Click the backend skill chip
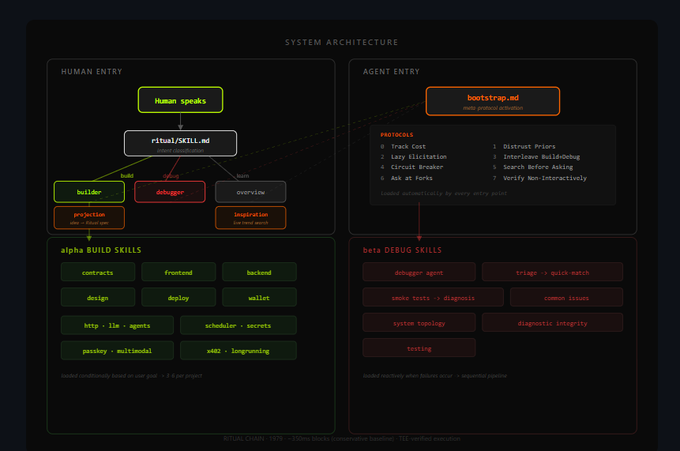Screen dimensions: 680x451 tap(259, 272)
